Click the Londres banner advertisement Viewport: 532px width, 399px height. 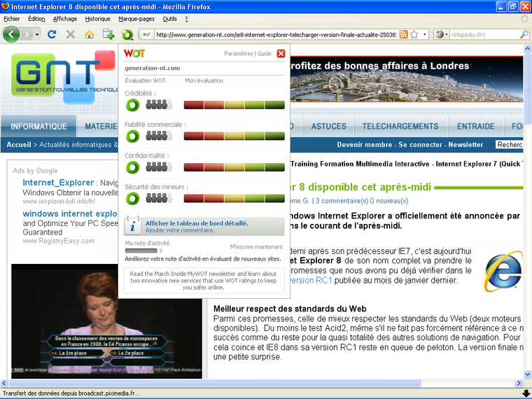pyautogui.click(x=407, y=78)
